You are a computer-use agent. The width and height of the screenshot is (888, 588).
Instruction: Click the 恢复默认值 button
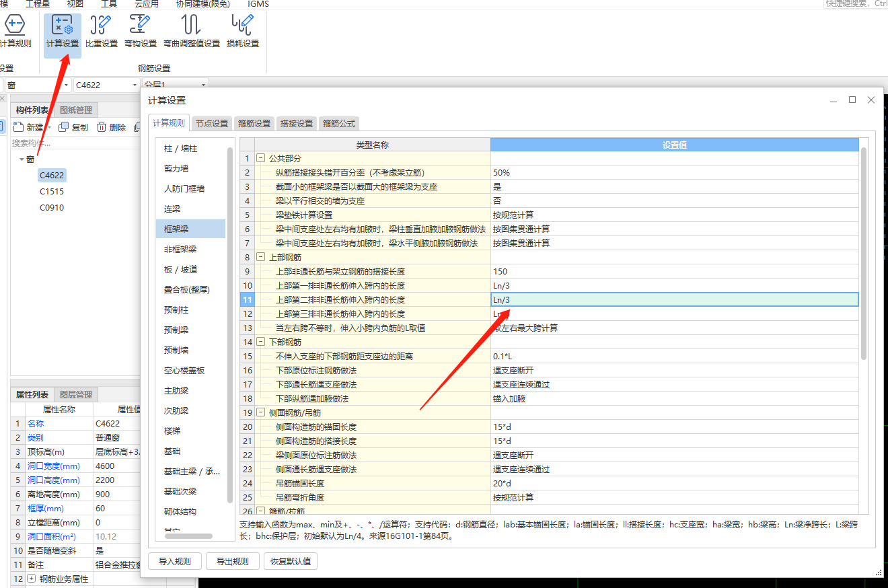point(291,561)
